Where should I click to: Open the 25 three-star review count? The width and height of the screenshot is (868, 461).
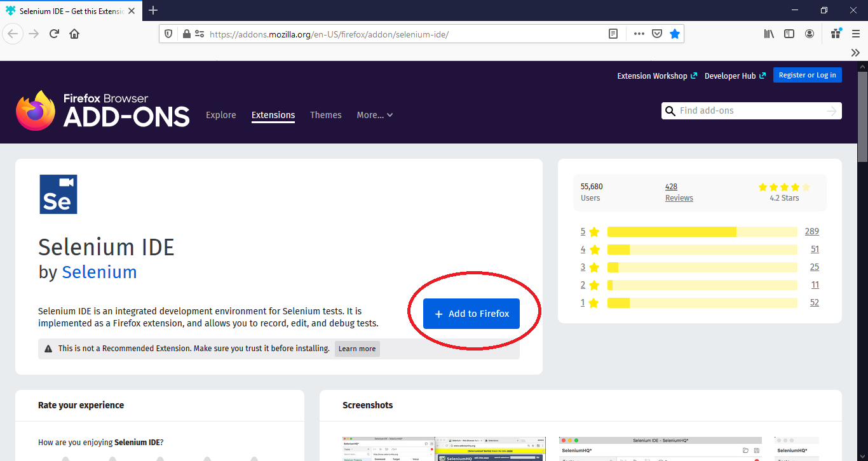(815, 267)
